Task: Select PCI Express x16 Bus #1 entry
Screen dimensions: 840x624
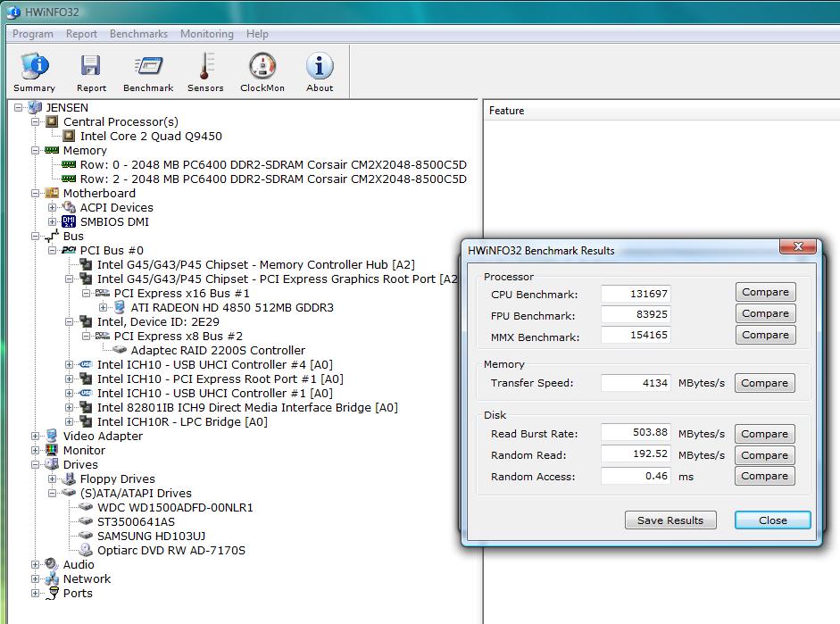Action: pos(181,293)
